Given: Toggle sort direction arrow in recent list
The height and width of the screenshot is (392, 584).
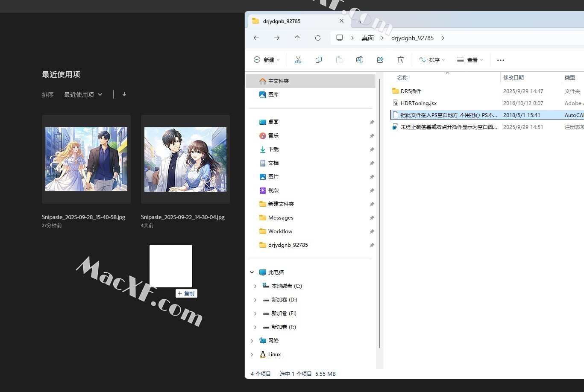Looking at the screenshot, I should click(124, 94).
